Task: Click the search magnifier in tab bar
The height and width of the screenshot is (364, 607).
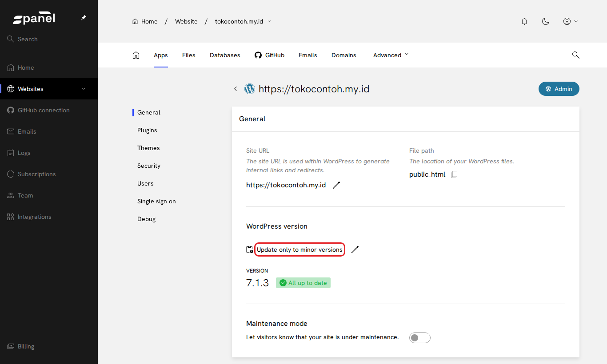Action: click(x=575, y=55)
